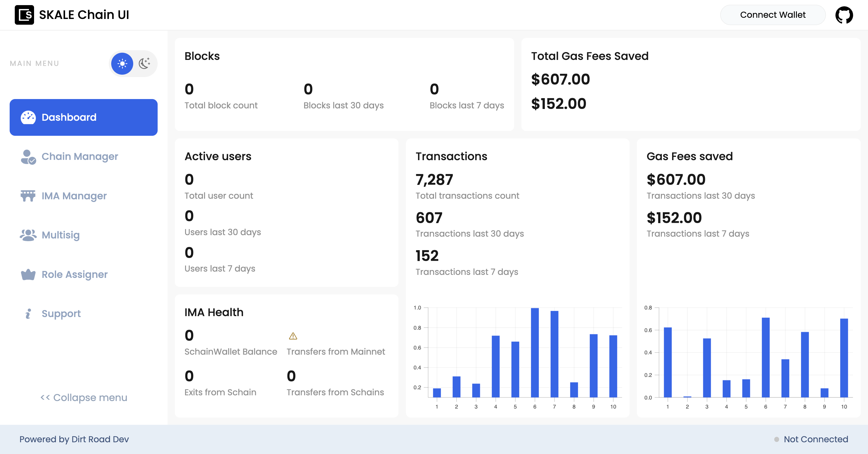Collapse the main menu sidebar
Image resolution: width=868 pixels, height=454 pixels.
coord(84,397)
